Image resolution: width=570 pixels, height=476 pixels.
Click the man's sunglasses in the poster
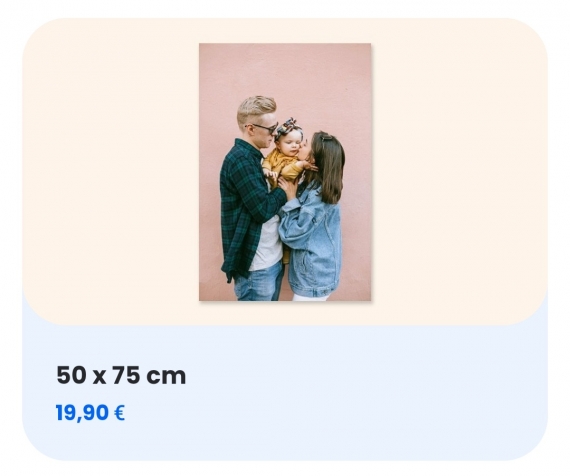263,128
